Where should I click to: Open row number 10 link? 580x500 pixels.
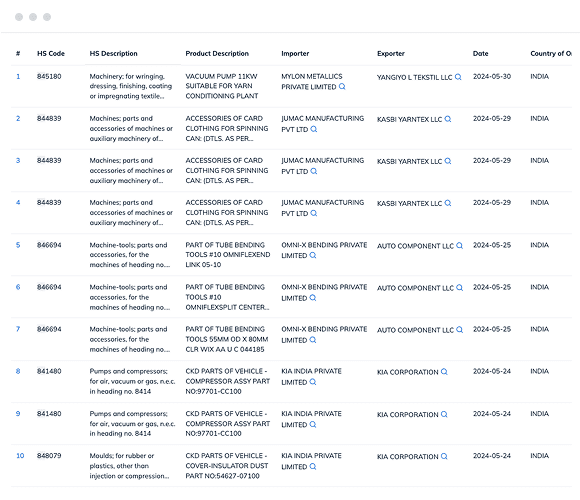click(20, 456)
